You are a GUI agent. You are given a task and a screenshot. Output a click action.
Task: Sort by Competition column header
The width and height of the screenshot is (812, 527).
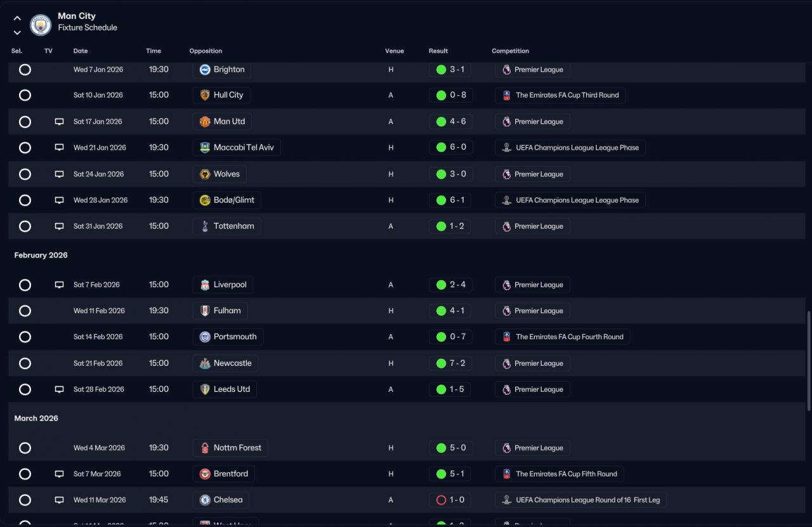click(510, 51)
